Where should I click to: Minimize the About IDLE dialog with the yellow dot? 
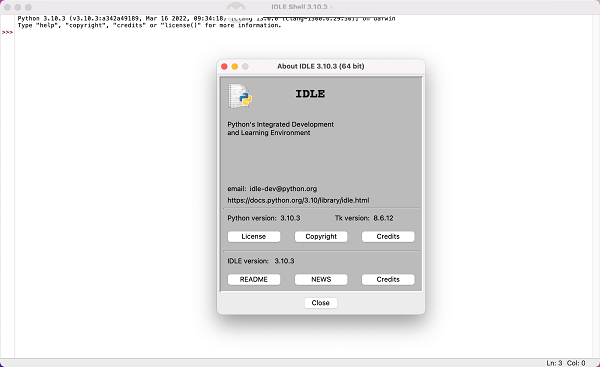[x=235, y=67]
